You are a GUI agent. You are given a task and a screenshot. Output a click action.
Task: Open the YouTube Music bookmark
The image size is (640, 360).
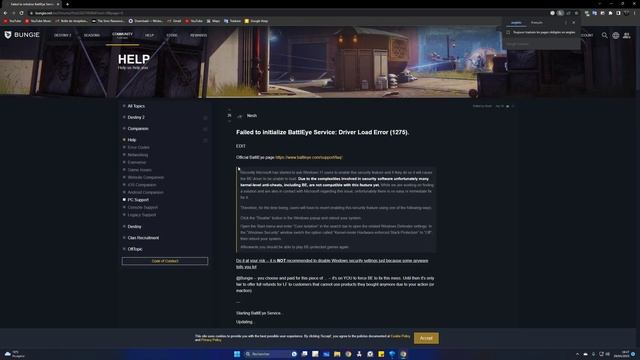pyautogui.click(x=38, y=21)
